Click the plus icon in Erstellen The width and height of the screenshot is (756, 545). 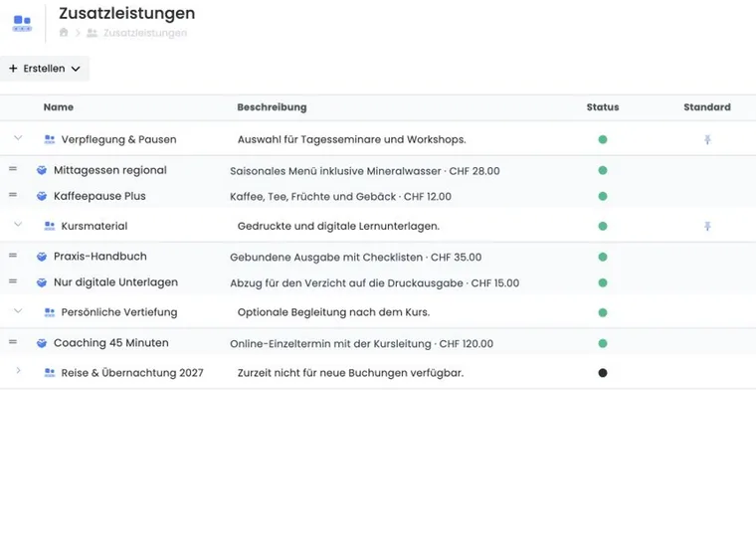click(13, 69)
